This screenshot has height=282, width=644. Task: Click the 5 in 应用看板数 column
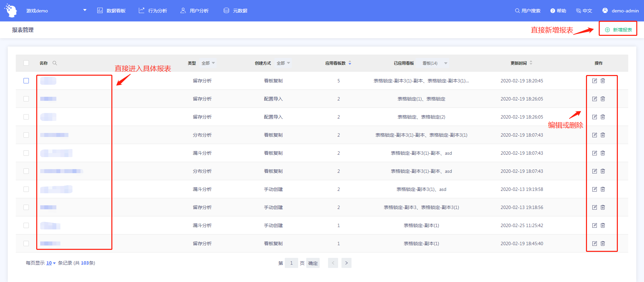click(338, 81)
